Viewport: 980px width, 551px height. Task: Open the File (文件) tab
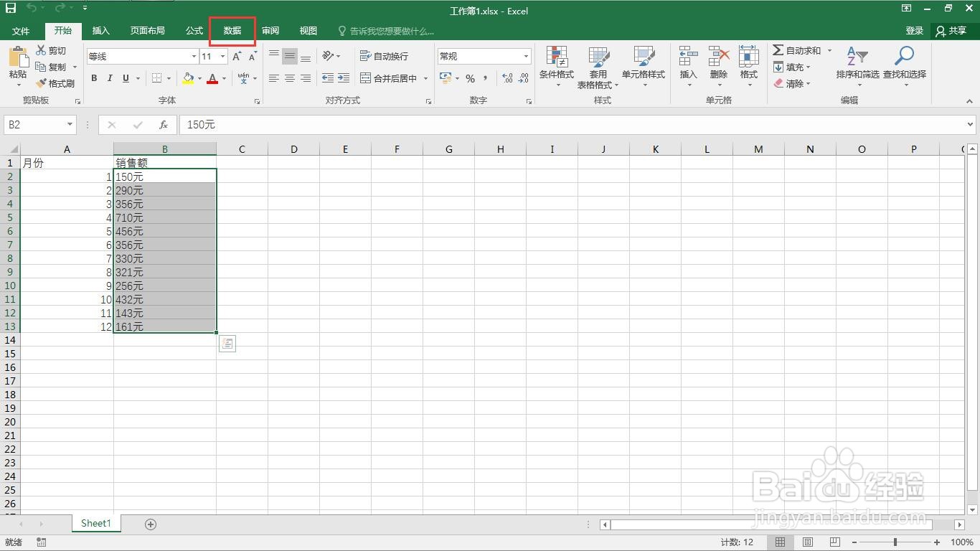point(21,31)
